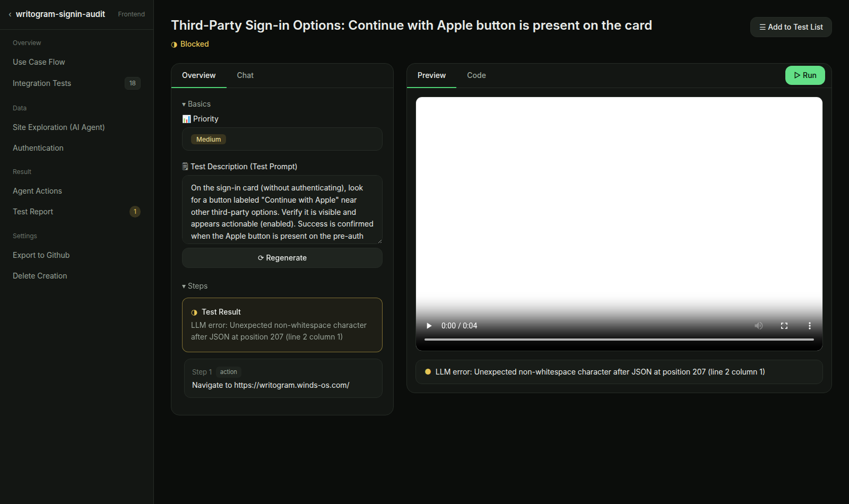Click the Frontend label in sidebar header

(x=132, y=14)
